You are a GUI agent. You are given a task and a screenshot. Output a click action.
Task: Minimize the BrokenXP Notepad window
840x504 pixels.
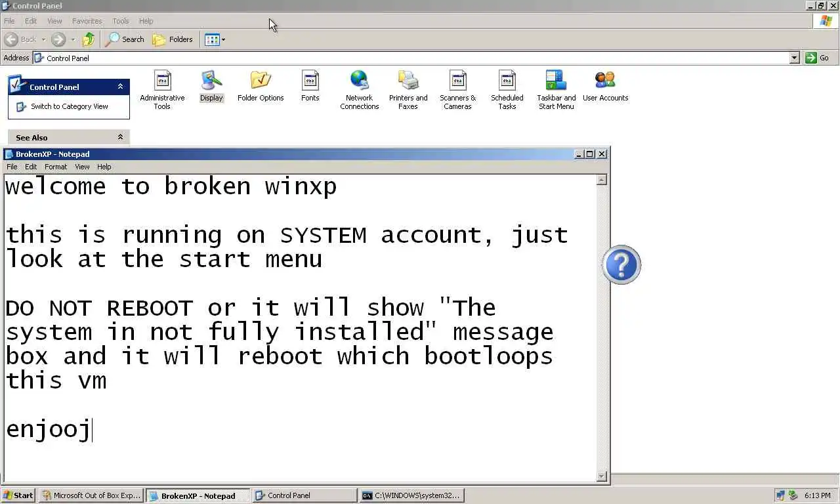pos(579,154)
